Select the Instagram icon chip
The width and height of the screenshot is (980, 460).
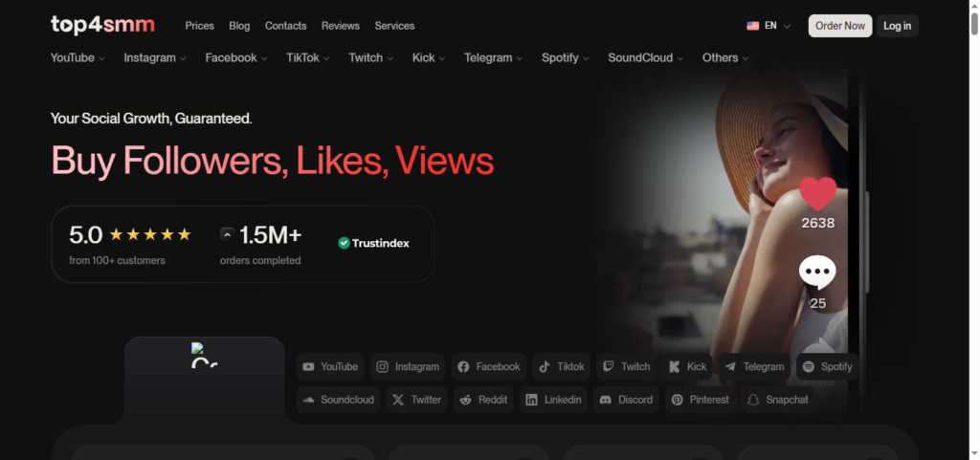(408, 367)
